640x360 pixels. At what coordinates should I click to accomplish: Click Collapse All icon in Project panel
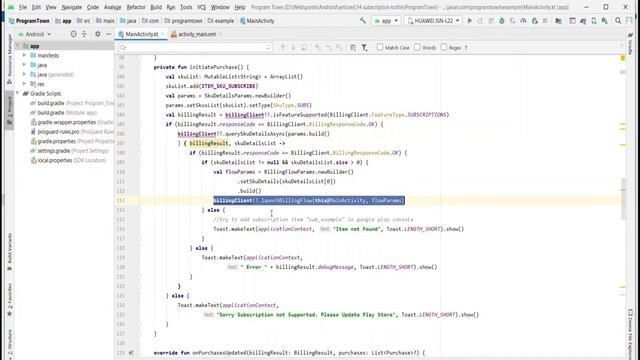coord(84,34)
